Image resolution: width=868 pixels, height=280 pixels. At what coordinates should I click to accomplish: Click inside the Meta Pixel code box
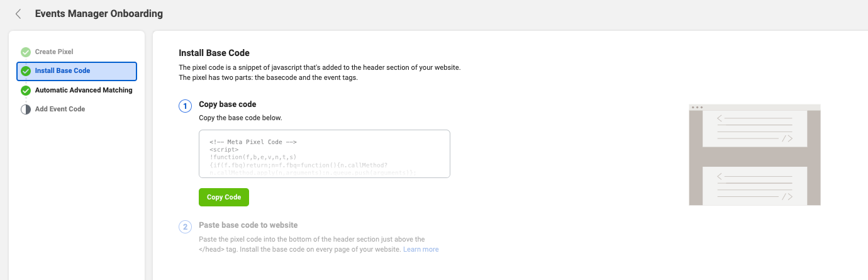pos(324,154)
